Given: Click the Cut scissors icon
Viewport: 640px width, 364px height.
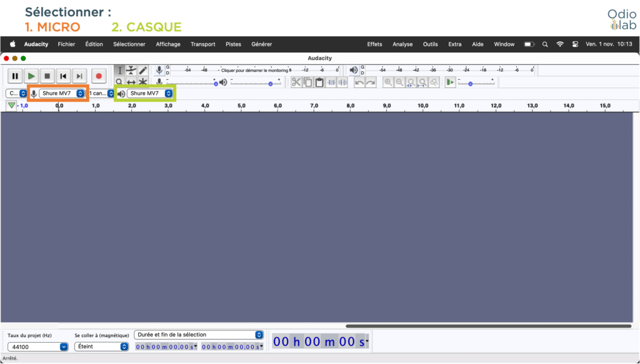Looking at the screenshot, I should coord(296,82).
